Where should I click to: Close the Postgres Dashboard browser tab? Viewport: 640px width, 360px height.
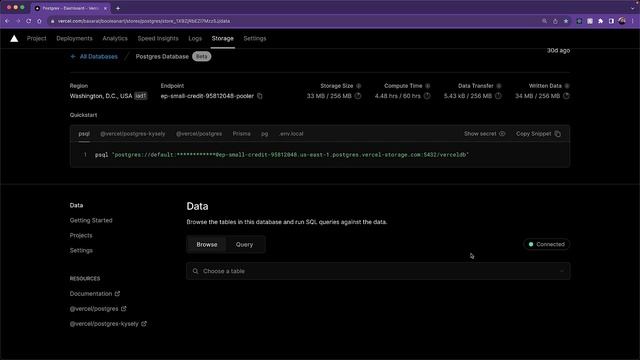(105, 8)
